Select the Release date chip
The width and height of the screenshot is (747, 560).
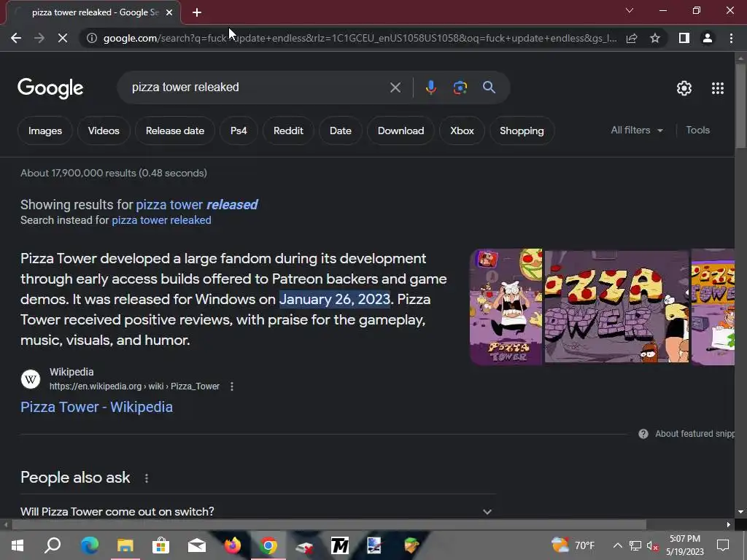(x=175, y=131)
